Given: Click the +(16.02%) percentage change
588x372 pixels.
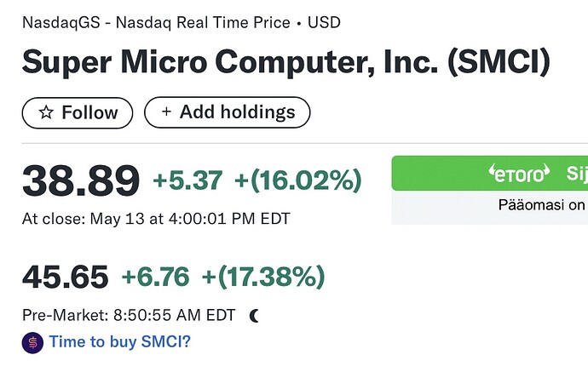Looking at the screenshot, I should pyautogui.click(x=297, y=180).
